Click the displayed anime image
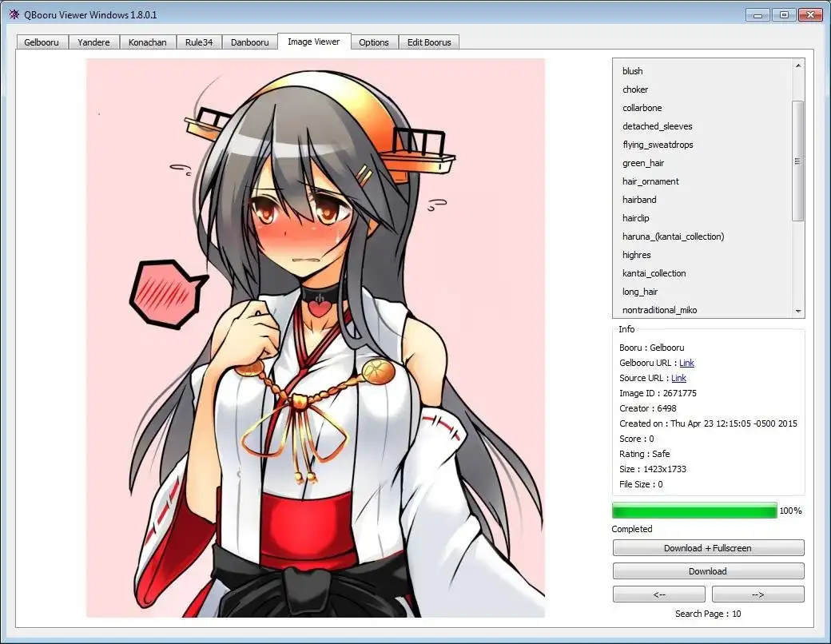Screen dimensions: 831x644 point(316,338)
